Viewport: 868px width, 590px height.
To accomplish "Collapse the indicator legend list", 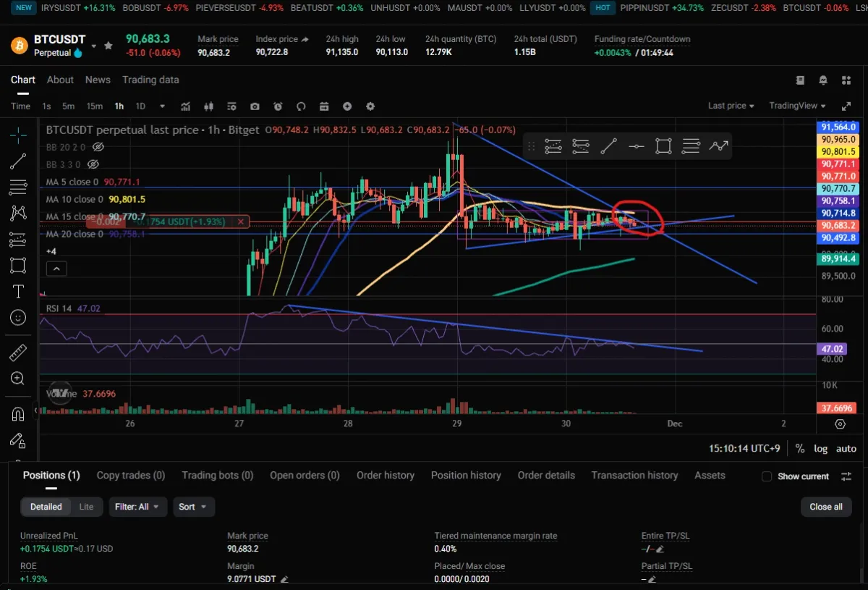I will [56, 269].
